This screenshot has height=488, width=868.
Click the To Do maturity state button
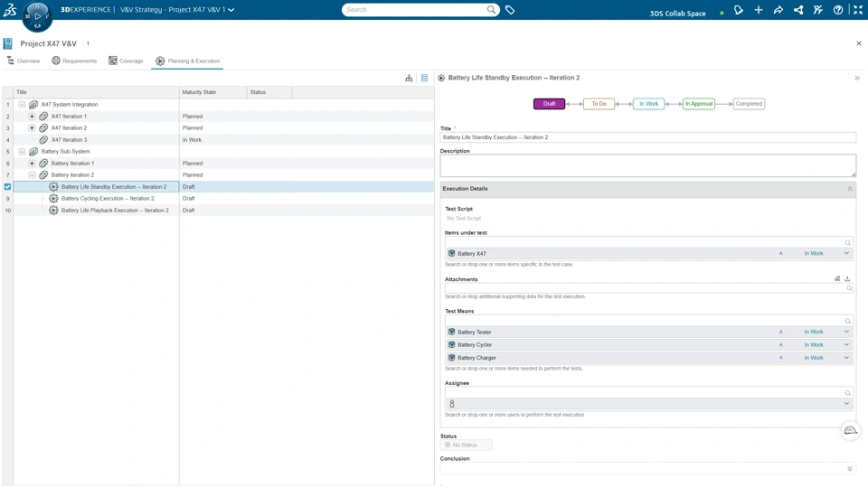tap(599, 104)
